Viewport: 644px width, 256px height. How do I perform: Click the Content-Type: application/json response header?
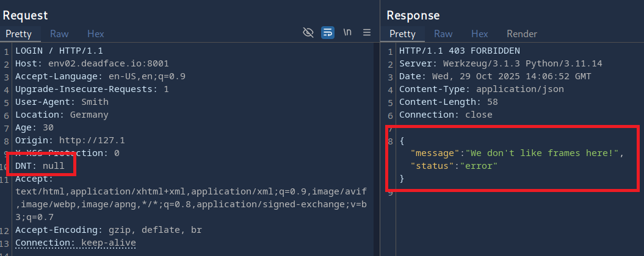tap(481, 89)
